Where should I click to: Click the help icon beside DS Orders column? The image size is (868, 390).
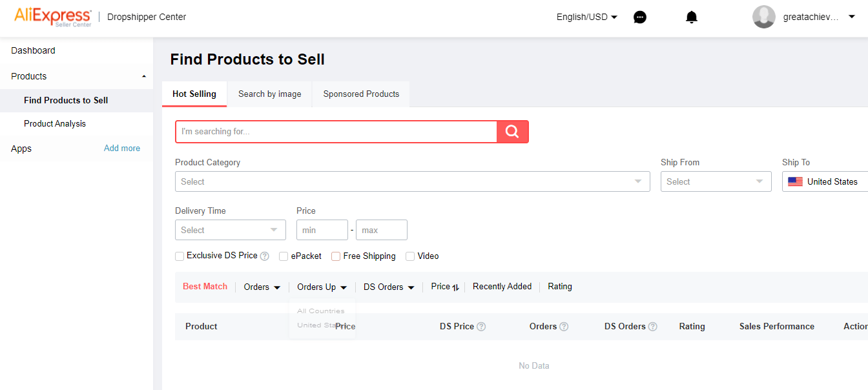click(652, 327)
